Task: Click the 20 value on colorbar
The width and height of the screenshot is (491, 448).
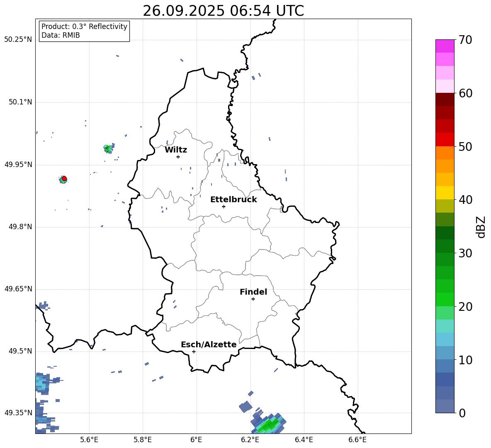Action: (466, 307)
